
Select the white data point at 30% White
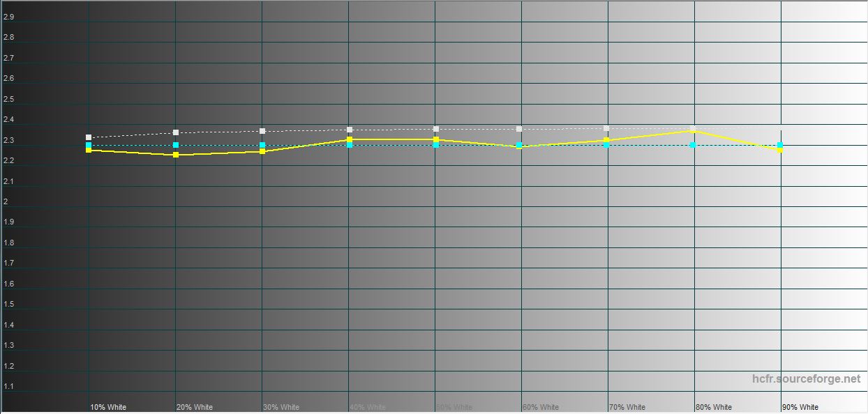coord(262,131)
